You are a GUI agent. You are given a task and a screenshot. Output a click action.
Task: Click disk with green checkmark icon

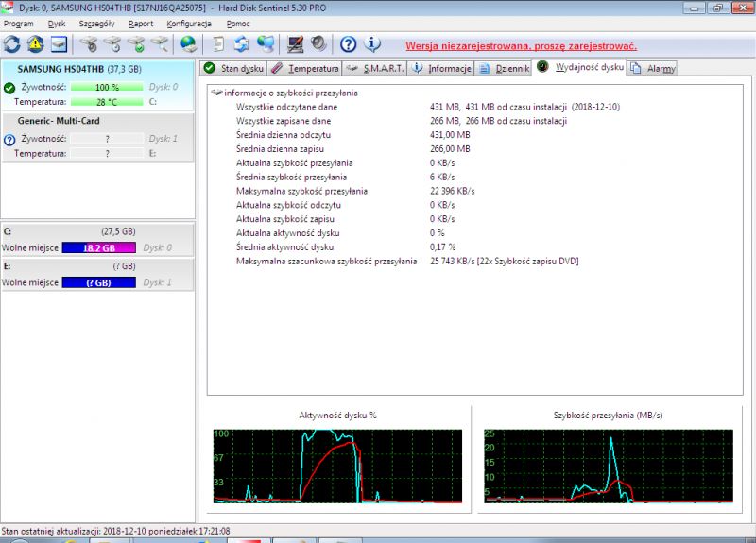(136, 44)
